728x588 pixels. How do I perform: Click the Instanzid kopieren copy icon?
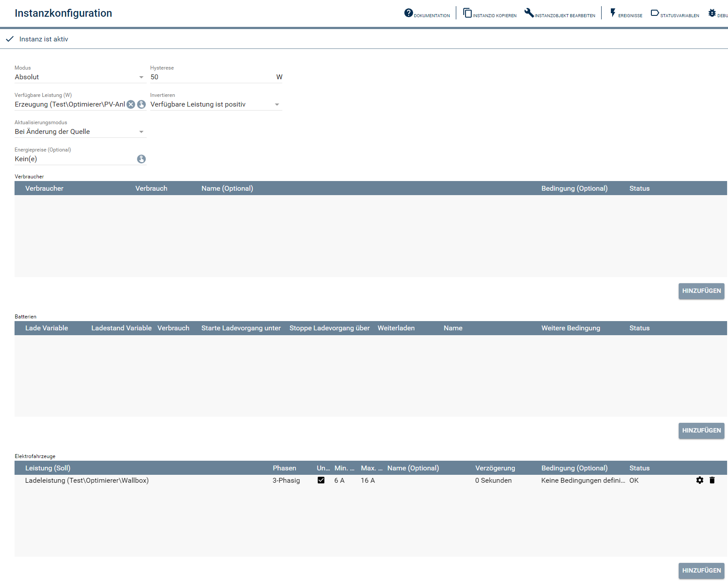coord(467,13)
